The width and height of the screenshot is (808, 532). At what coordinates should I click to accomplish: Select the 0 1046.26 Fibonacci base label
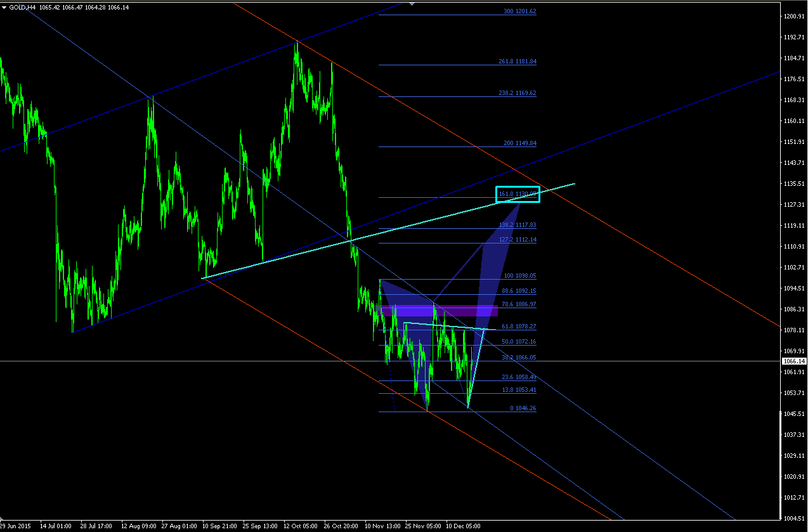pyautogui.click(x=523, y=408)
